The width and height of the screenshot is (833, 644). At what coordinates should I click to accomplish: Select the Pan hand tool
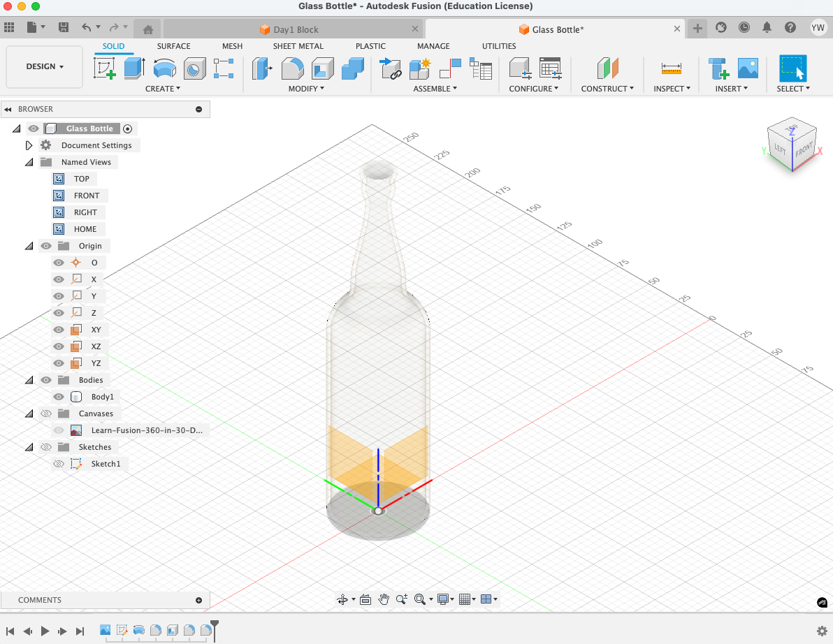[x=384, y=599]
